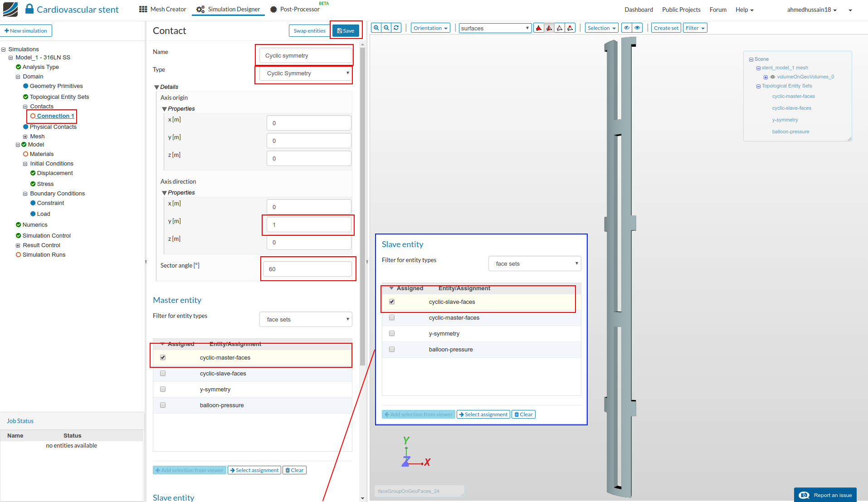Go to Dashboard
The image size is (868, 502).
pyautogui.click(x=639, y=10)
